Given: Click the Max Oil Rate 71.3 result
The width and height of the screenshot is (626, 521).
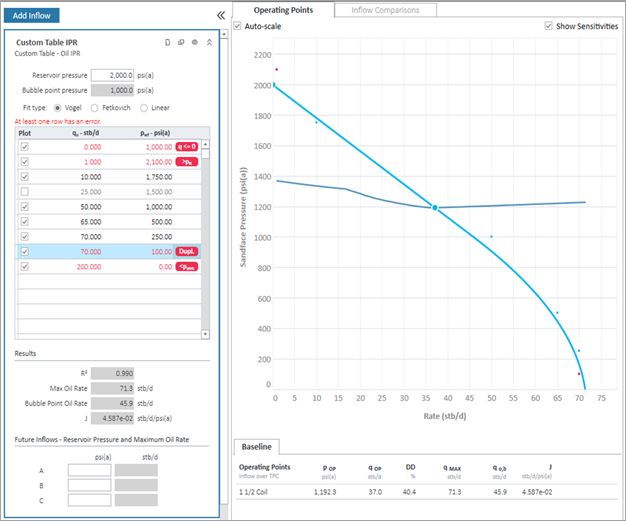Looking at the screenshot, I should [112, 388].
